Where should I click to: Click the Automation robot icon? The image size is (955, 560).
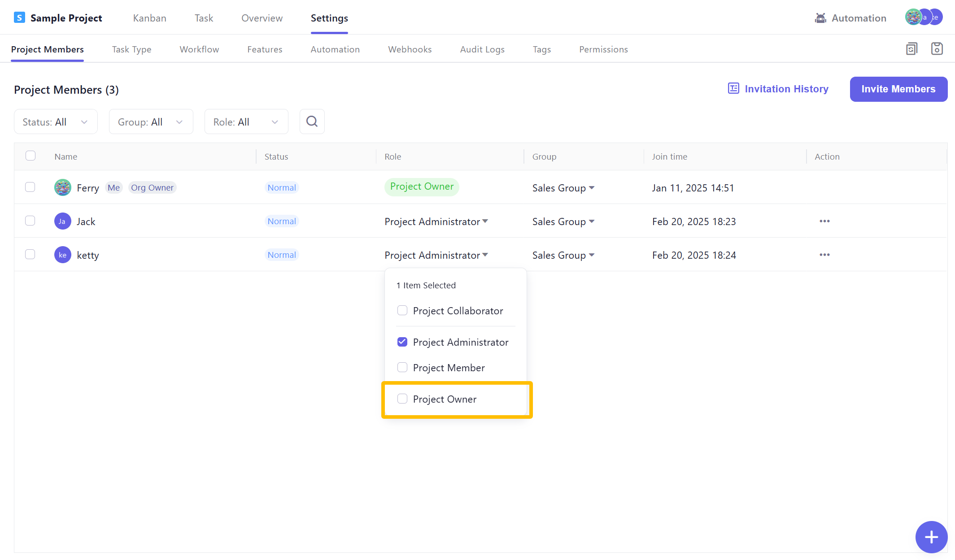pyautogui.click(x=820, y=18)
